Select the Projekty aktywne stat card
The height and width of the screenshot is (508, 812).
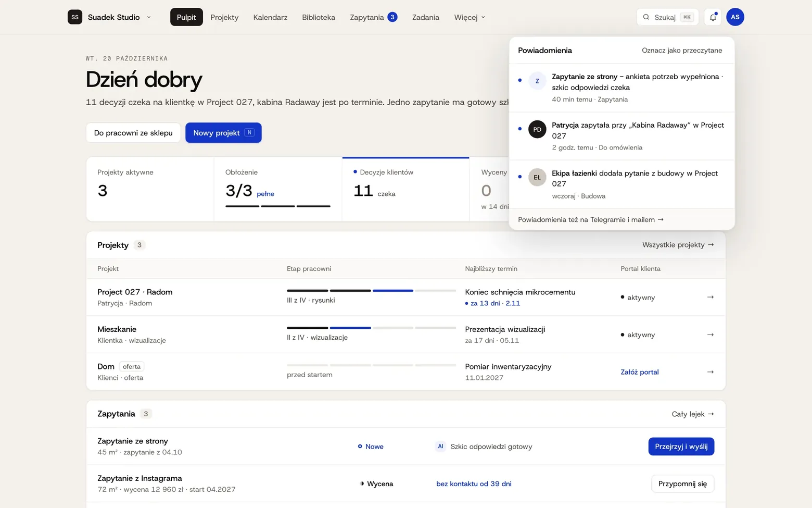[x=150, y=190]
